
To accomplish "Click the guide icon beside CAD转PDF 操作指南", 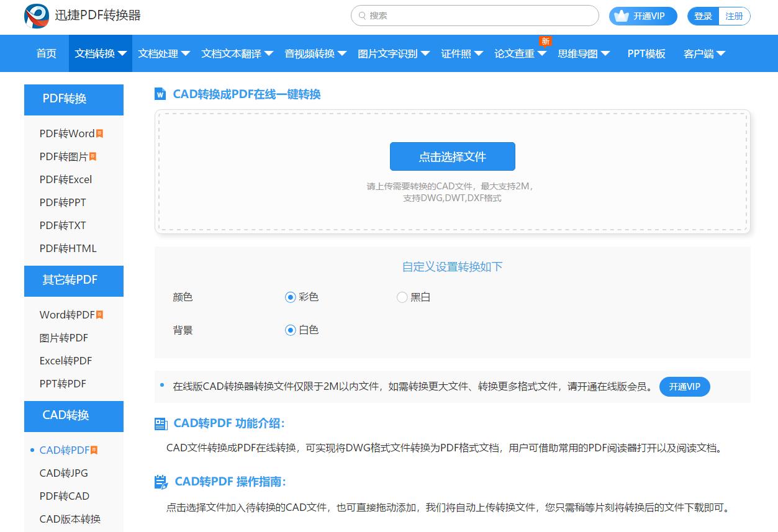I will [x=160, y=482].
